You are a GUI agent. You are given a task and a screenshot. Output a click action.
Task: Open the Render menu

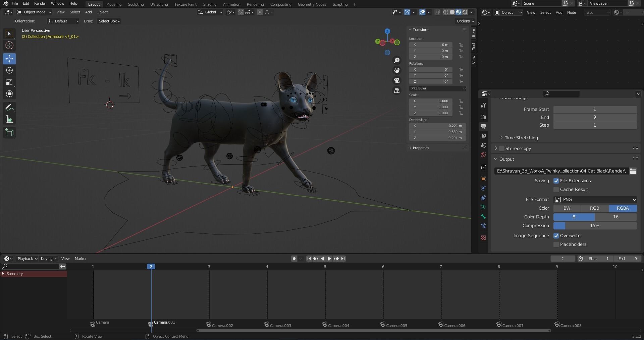point(40,3)
